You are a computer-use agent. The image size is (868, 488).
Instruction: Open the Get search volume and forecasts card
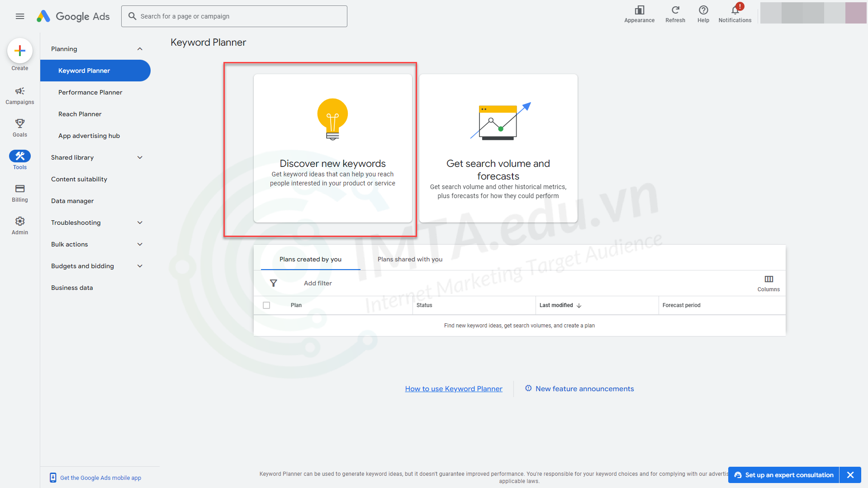tap(498, 148)
